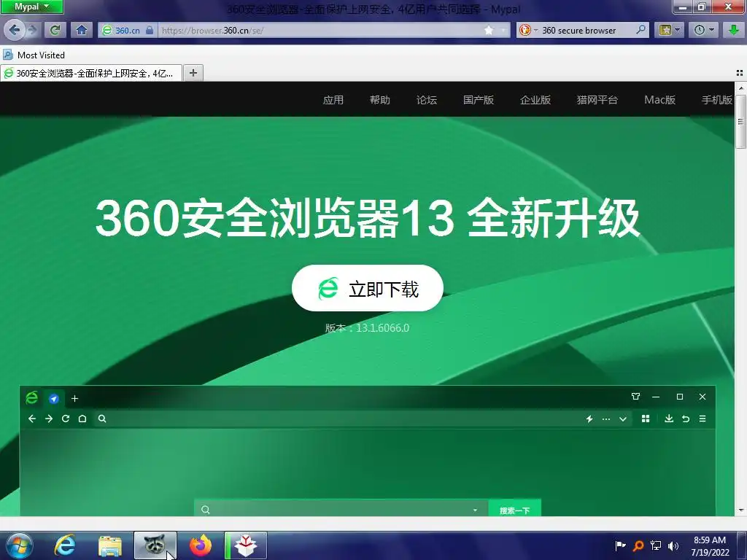Screen dimensions: 747x560
Task: Open the red box installer taskbar app
Action: coord(246,545)
